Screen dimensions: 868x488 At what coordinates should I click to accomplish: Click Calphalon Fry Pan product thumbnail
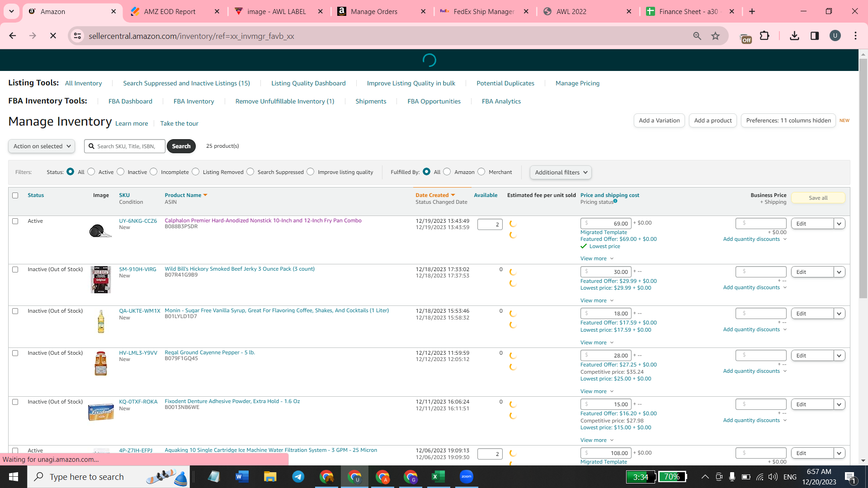[101, 231]
